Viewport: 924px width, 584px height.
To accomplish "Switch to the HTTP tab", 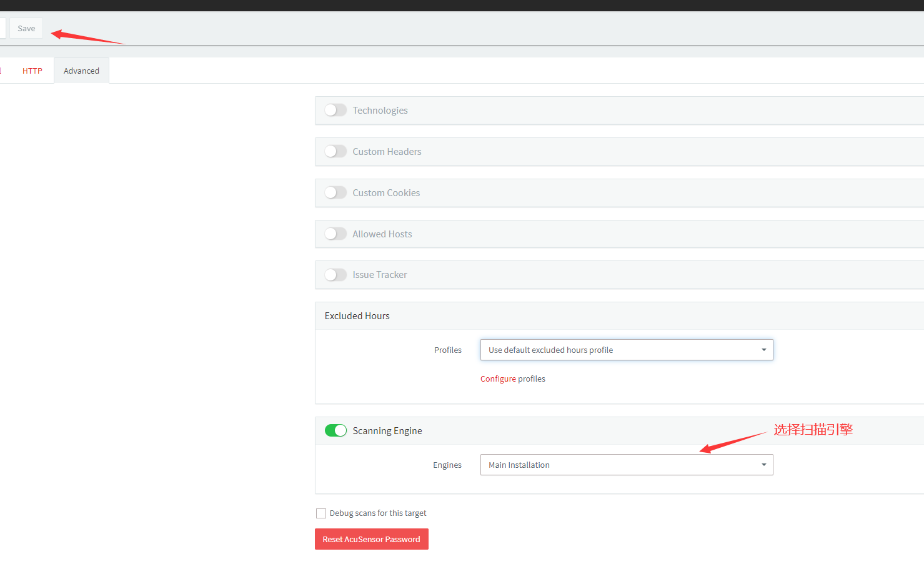I will [x=32, y=71].
